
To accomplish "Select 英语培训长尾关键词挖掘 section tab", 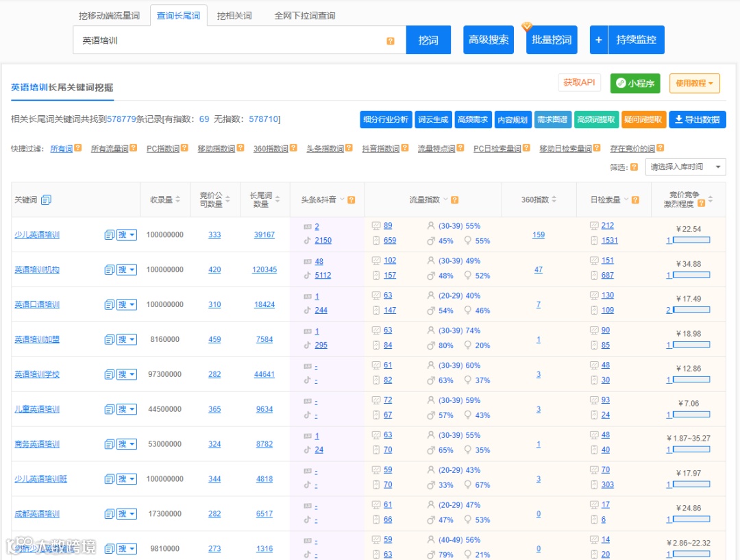I will 62,87.
